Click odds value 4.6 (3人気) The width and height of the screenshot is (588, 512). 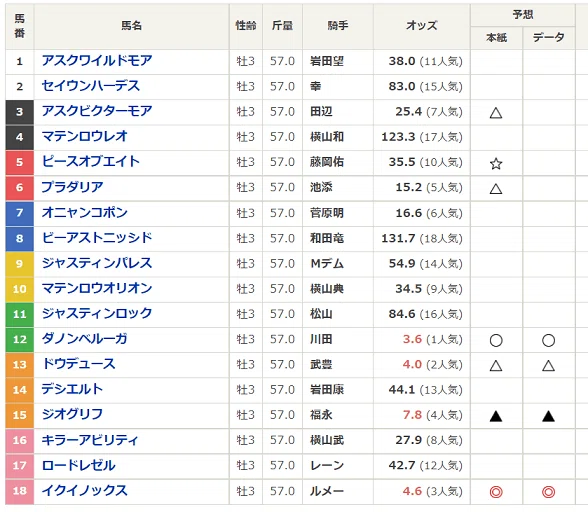click(432, 491)
